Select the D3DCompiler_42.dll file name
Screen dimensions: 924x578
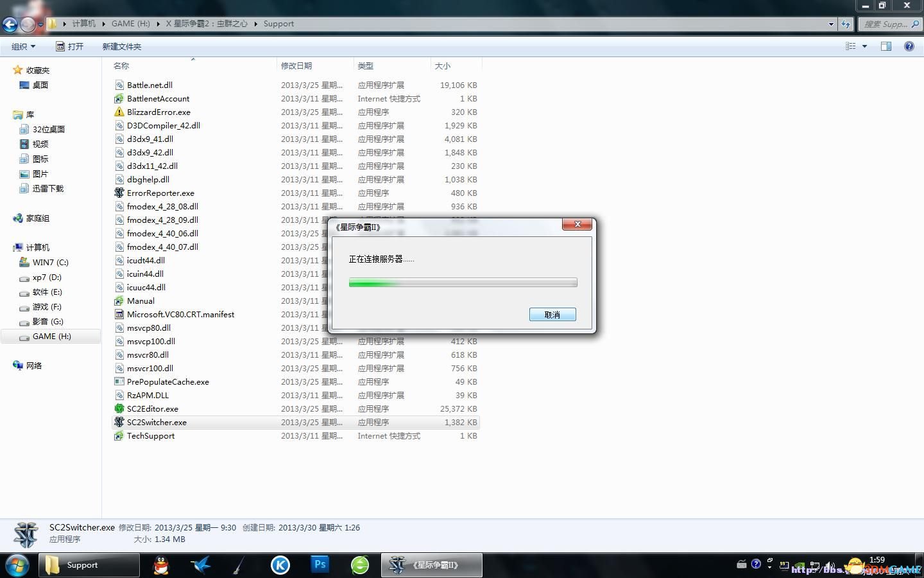164,125
